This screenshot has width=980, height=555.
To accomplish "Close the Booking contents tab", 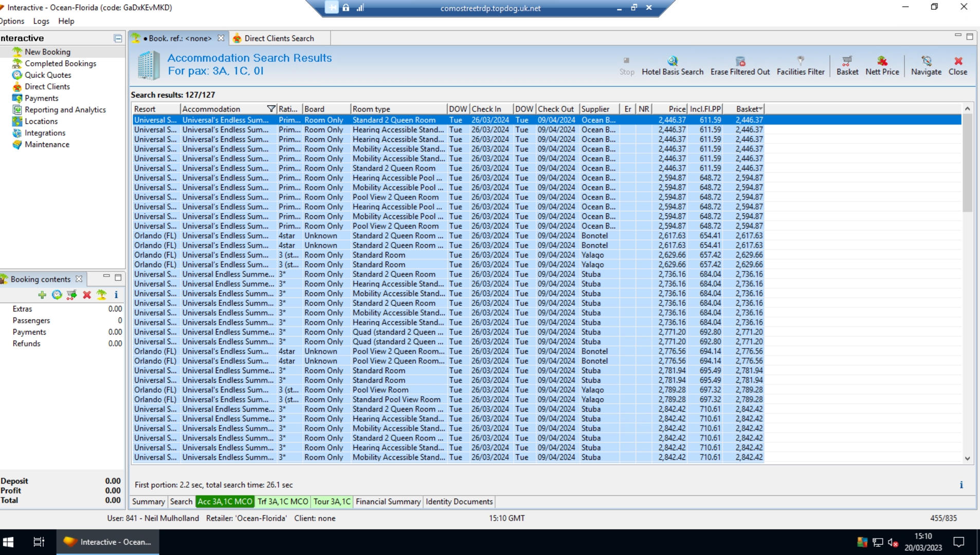I will (x=79, y=279).
